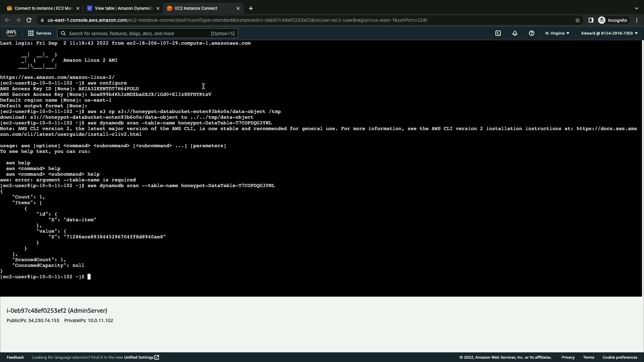
Task: Open the notifications bell icon
Action: coord(515,33)
